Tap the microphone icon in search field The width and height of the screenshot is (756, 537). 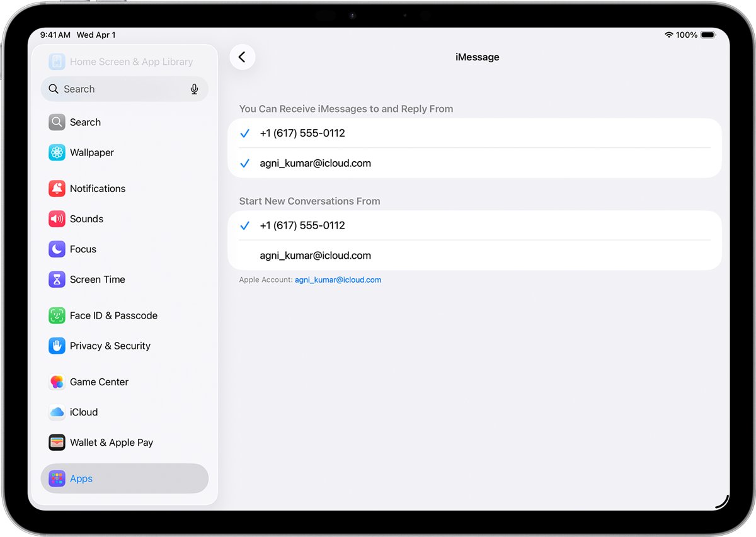[x=195, y=89]
